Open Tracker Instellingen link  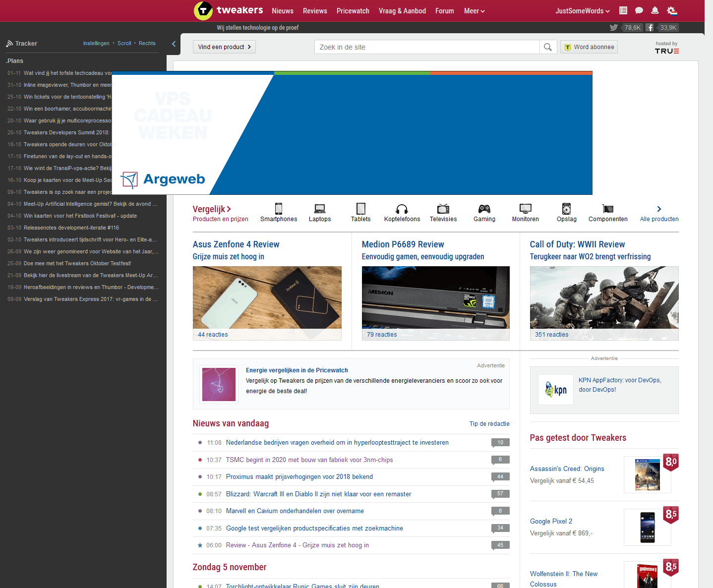pyautogui.click(x=96, y=44)
